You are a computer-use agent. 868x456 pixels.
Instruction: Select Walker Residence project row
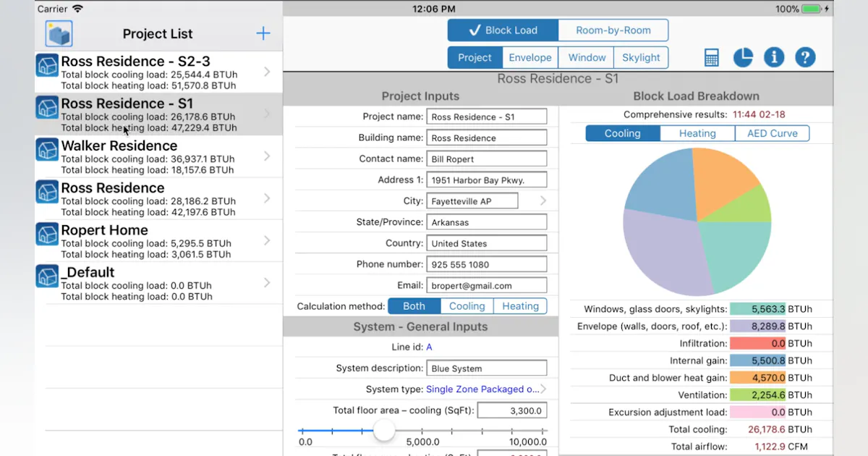[158, 156]
